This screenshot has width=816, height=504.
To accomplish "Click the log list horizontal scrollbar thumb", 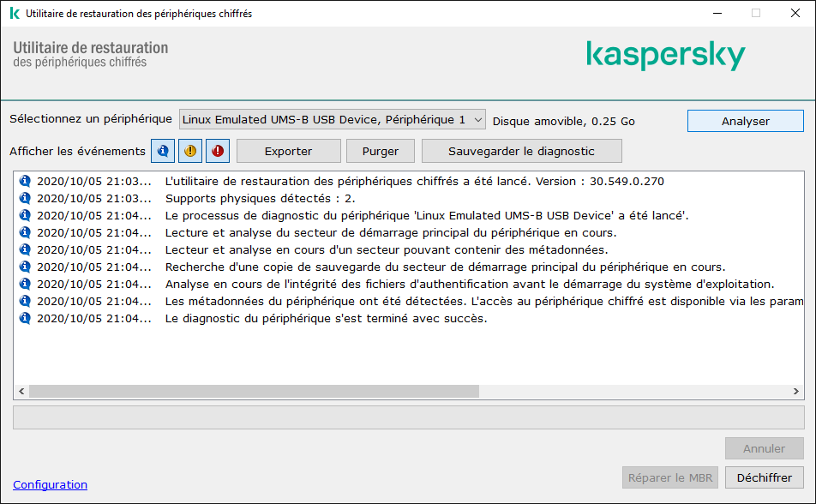I will (x=254, y=391).
